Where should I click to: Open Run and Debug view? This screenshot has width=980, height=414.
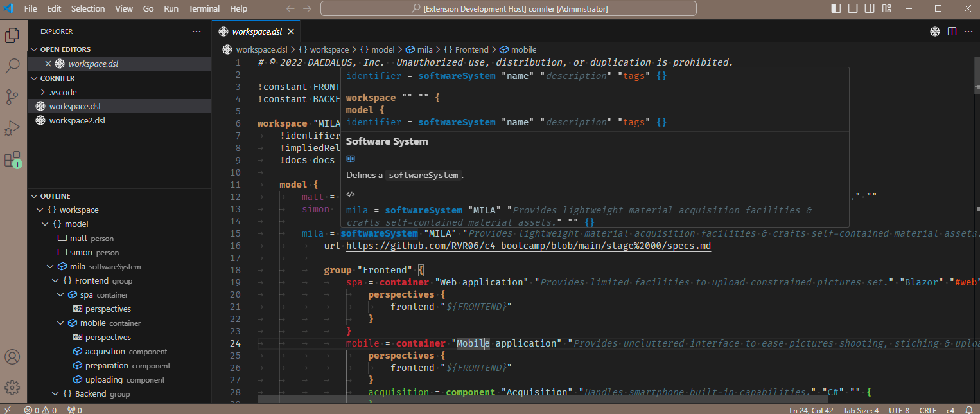[x=12, y=128]
